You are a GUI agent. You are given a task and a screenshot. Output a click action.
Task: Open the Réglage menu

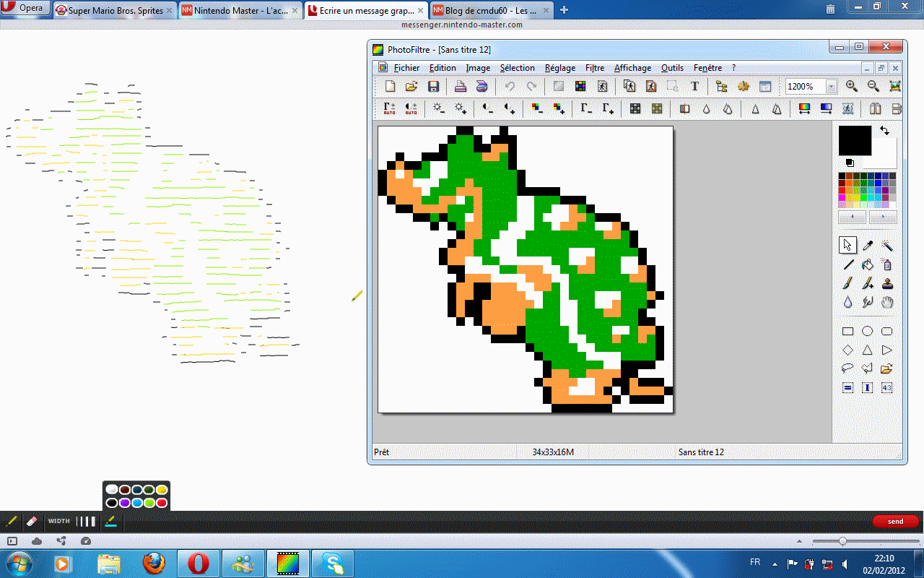(560, 68)
